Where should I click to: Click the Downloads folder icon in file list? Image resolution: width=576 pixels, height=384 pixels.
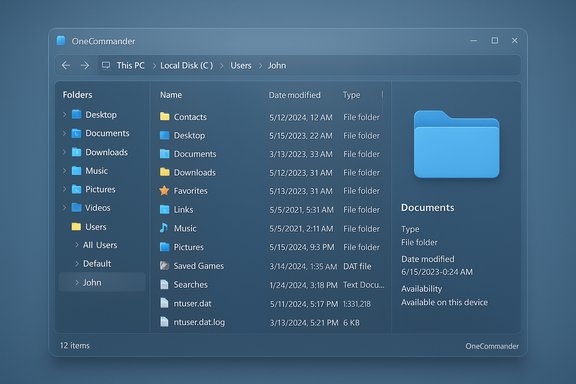[165, 172]
